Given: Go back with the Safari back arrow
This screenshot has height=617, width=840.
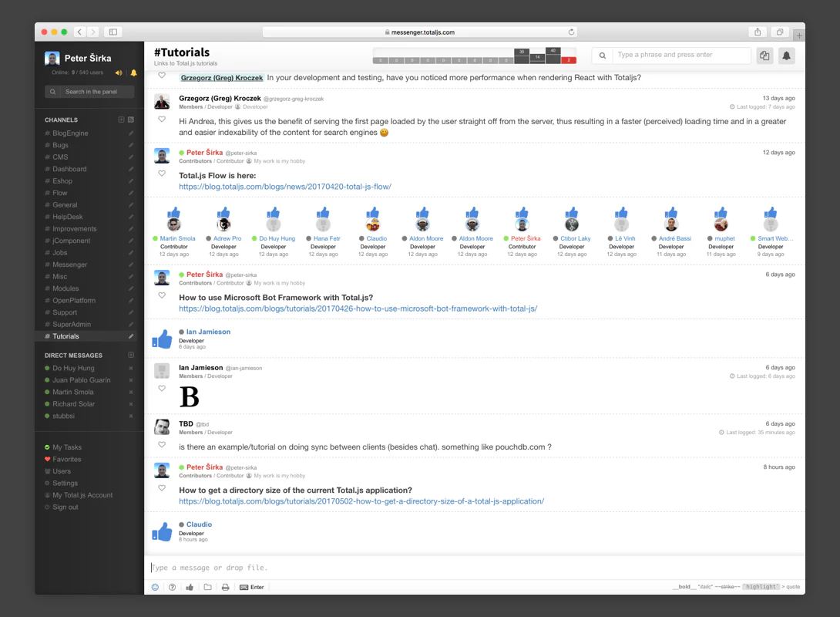Looking at the screenshot, I should [79, 32].
